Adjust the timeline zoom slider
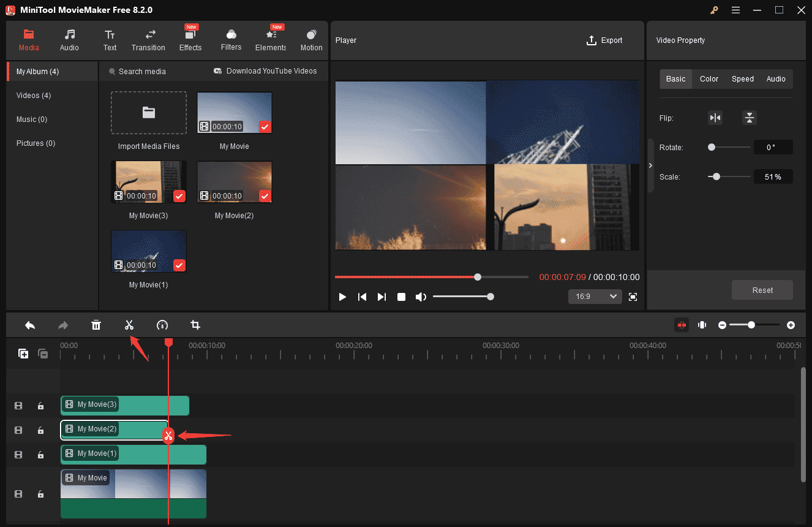Image resolution: width=812 pixels, height=527 pixels. [756, 325]
